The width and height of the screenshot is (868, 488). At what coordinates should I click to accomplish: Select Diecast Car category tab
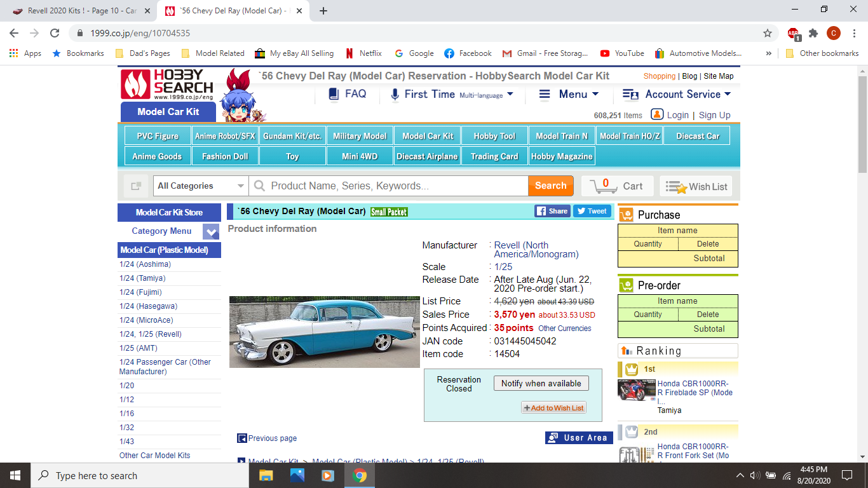click(x=697, y=136)
